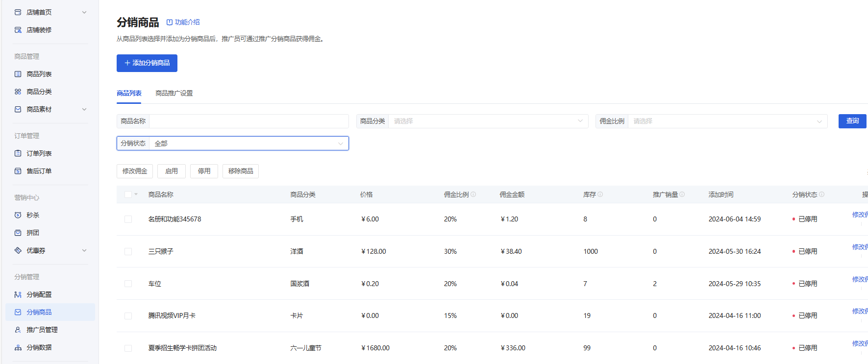This screenshot has width=868, height=364.
Task: Check the box for 名册和功能345678 row
Action: coord(128,219)
